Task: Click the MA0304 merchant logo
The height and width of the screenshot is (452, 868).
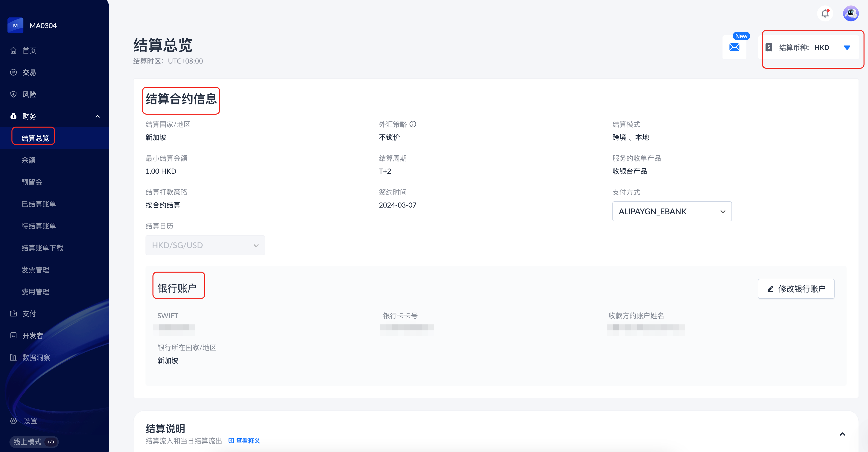Action: pyautogui.click(x=15, y=26)
